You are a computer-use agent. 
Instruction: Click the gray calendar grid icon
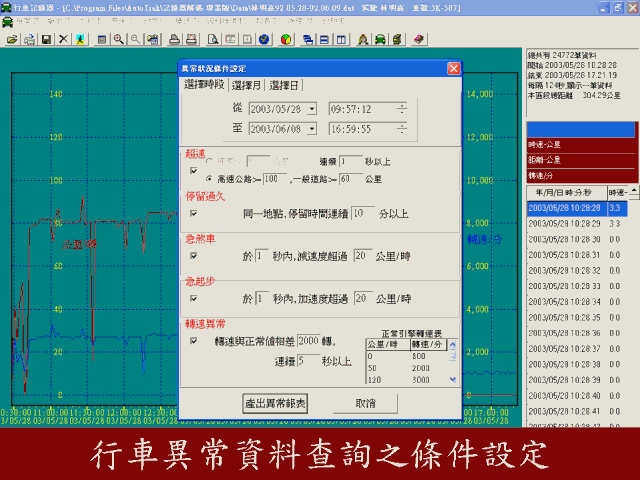click(x=102, y=40)
